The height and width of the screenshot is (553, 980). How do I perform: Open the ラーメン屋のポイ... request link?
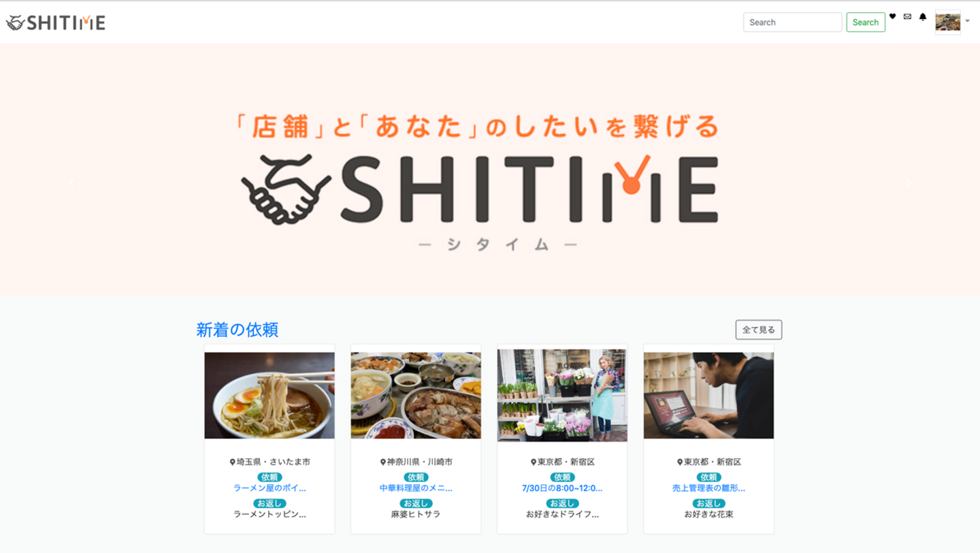click(x=269, y=488)
